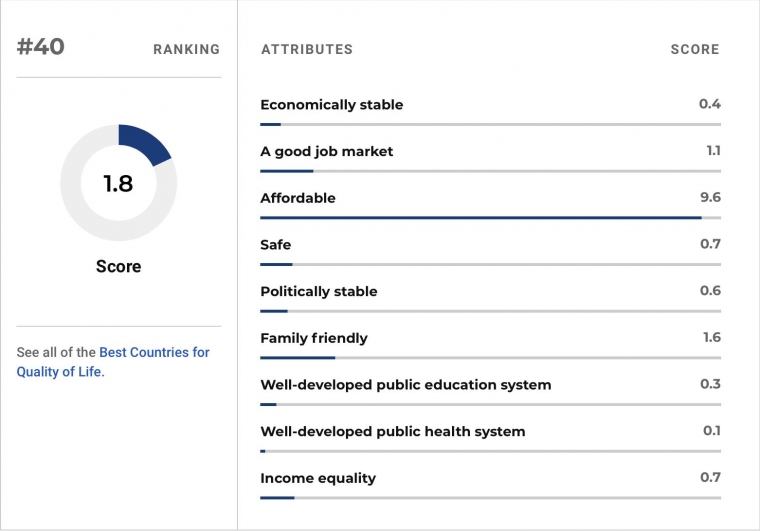Screen dimensions: 760x531
Task: Click the Politically stable progress bar
Action: pyautogui.click(x=491, y=311)
